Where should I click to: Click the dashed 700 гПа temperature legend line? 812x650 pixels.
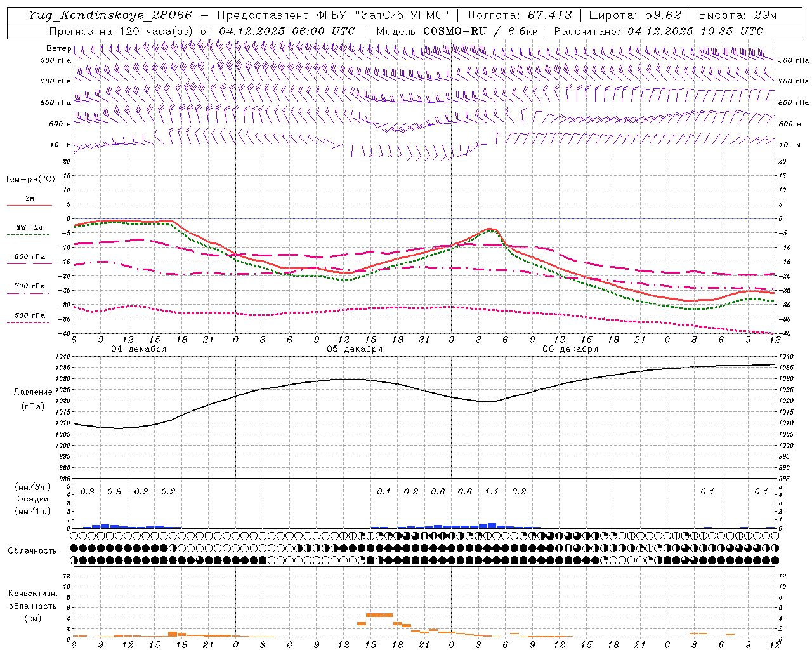click(28, 293)
